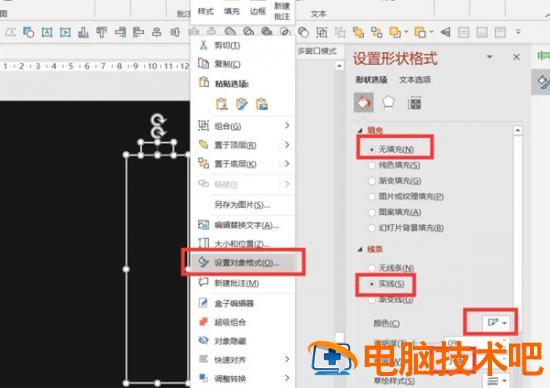Click the bar-chart align bottom toolbar icon
This screenshot has width=550, height=388.
(x=83, y=32)
